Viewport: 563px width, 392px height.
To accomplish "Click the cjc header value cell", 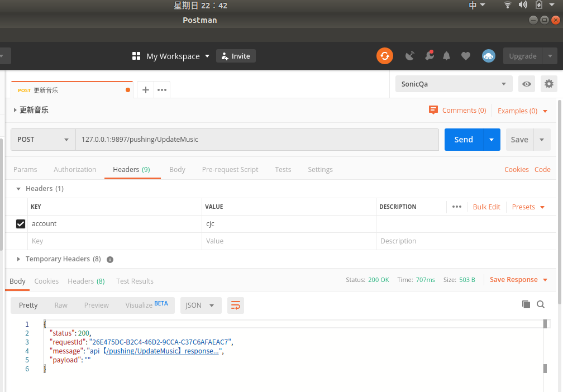I will (x=289, y=224).
